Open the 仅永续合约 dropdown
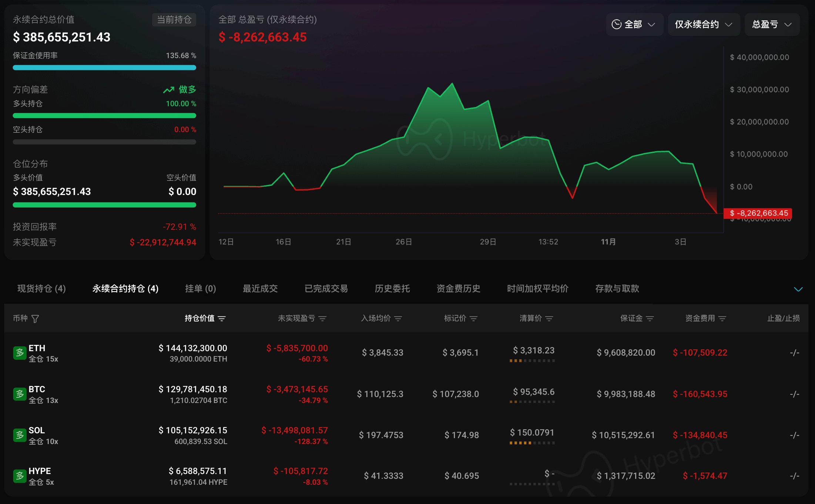The height and width of the screenshot is (504, 815). pyautogui.click(x=703, y=24)
